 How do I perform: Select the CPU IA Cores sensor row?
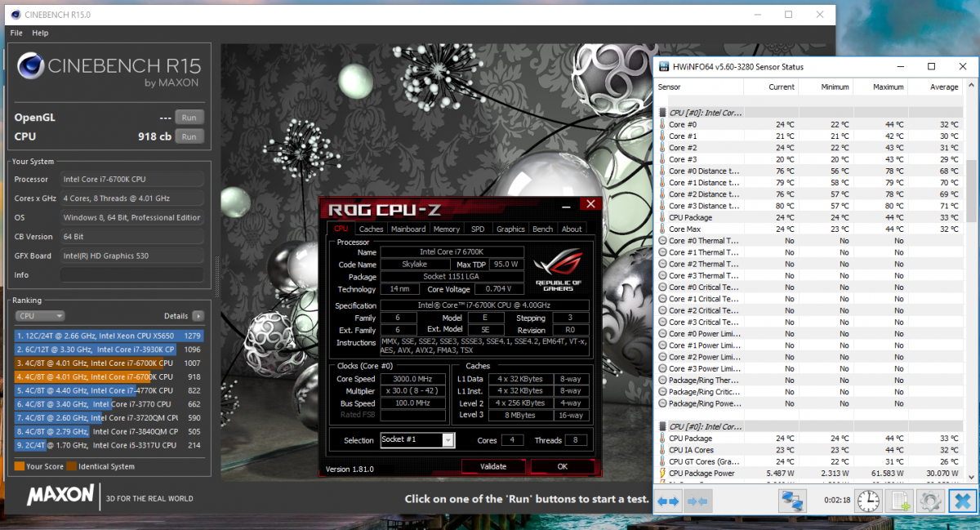(x=810, y=450)
